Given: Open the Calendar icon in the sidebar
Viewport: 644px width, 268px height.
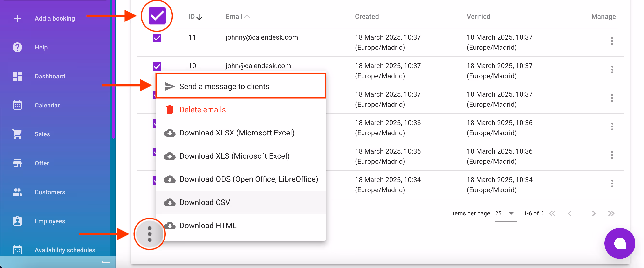Looking at the screenshot, I should click(17, 105).
